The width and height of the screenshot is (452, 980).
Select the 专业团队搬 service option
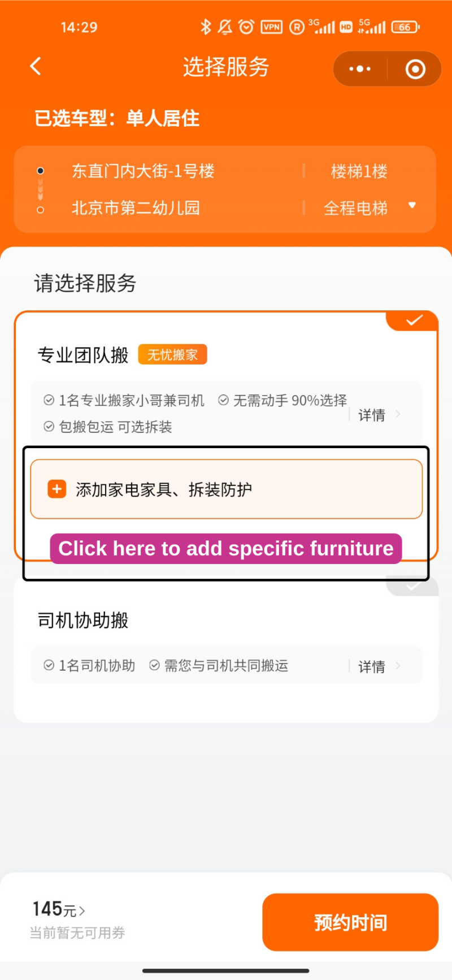(83, 355)
